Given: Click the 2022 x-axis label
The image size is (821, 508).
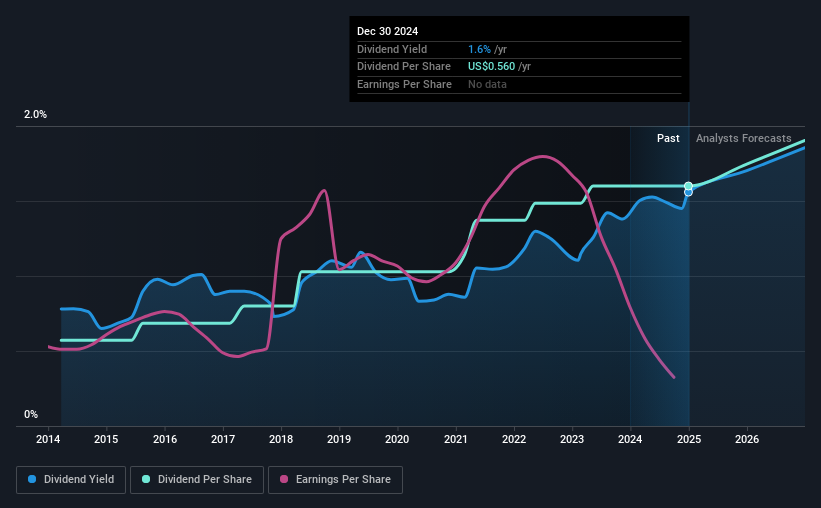Looking at the screenshot, I should tap(514, 439).
